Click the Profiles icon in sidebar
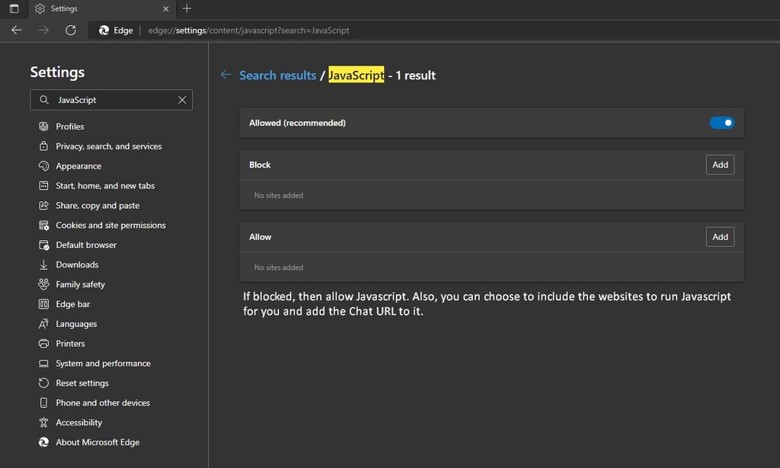This screenshot has width=780, height=468. tap(44, 127)
